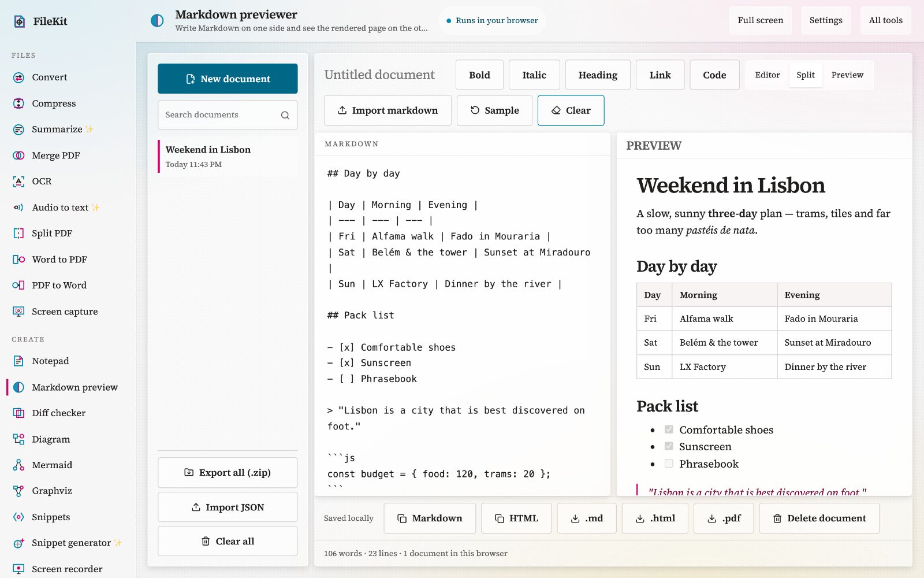Screen dimensions: 924x578
Task: Select the Weekend in Lisbon document
Action: pos(228,156)
